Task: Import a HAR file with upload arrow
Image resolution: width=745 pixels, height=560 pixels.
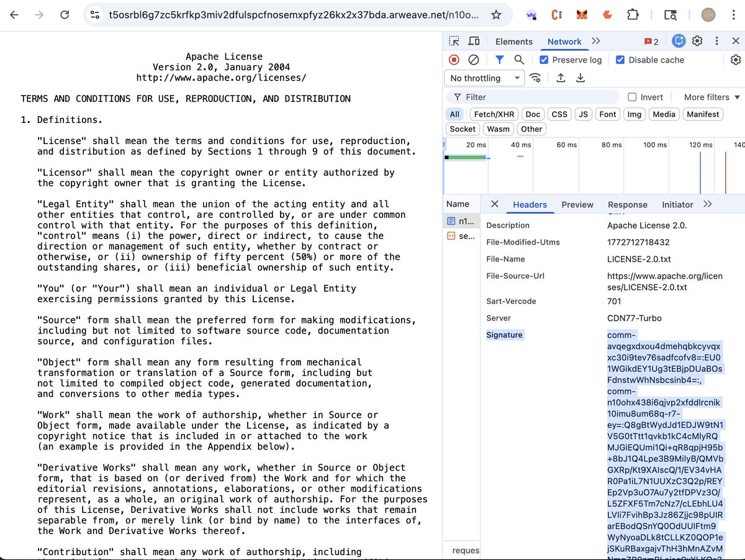Action: 561,78
